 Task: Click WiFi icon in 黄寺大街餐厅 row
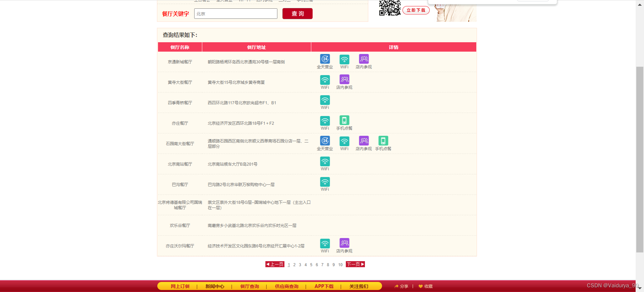point(325,80)
